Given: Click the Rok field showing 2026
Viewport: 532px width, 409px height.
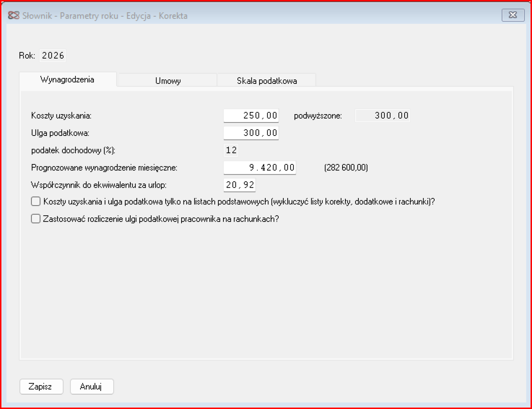Looking at the screenshot, I should (x=53, y=55).
